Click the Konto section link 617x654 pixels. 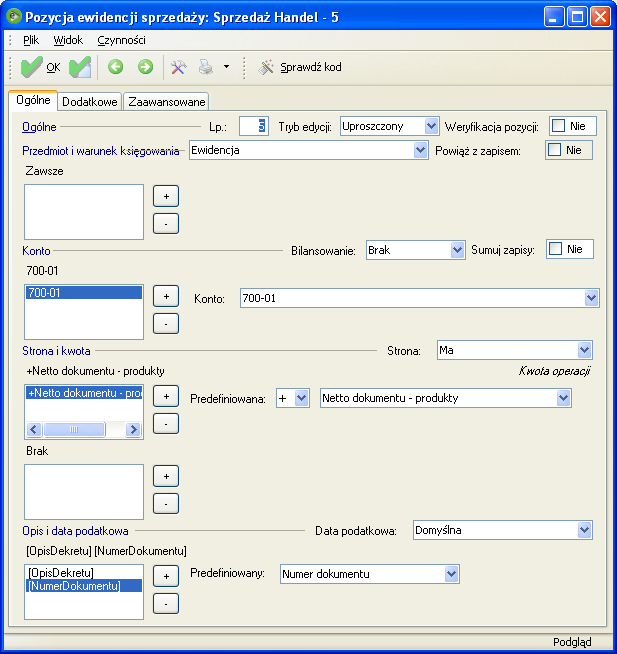[36, 251]
